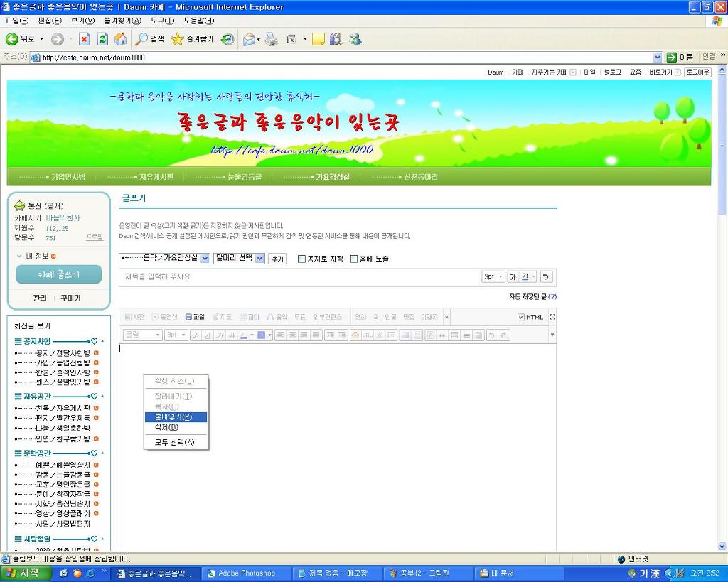The image size is (728, 582).
Task: Switch to Adobe Photoshop in taskbar
Action: pos(247,573)
